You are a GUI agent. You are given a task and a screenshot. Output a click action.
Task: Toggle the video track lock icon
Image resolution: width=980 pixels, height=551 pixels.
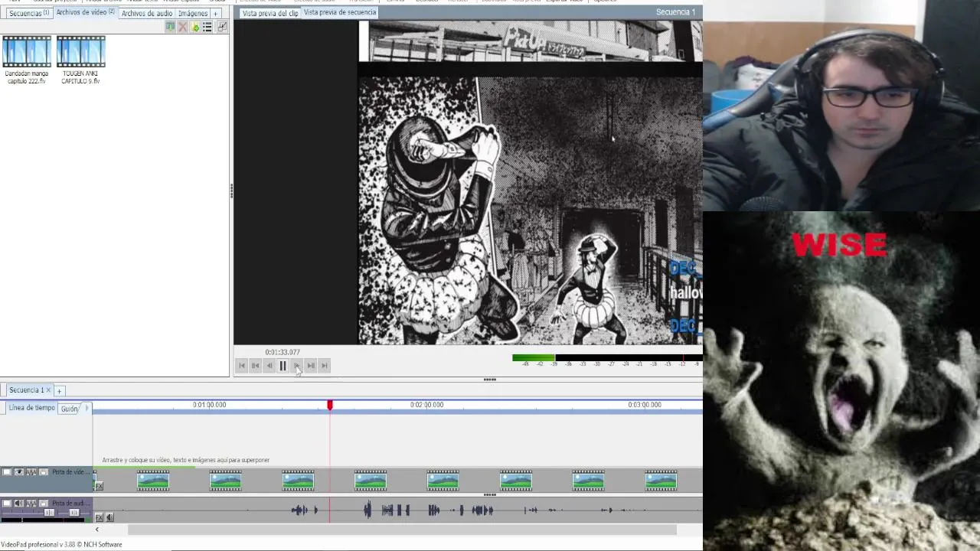click(44, 472)
